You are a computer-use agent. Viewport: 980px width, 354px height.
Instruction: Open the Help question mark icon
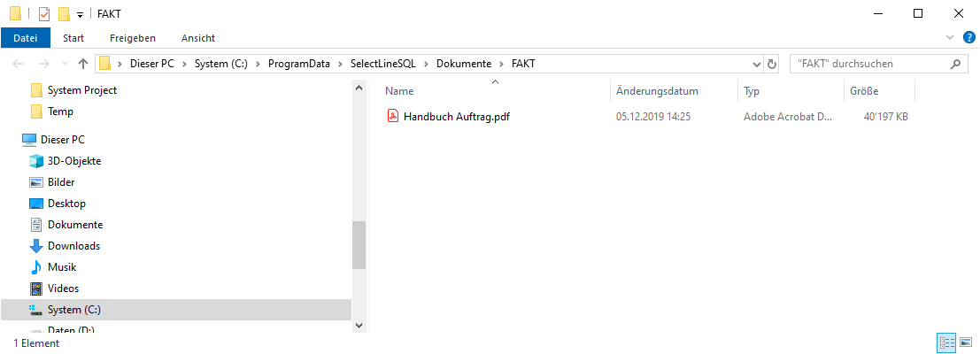(x=968, y=37)
